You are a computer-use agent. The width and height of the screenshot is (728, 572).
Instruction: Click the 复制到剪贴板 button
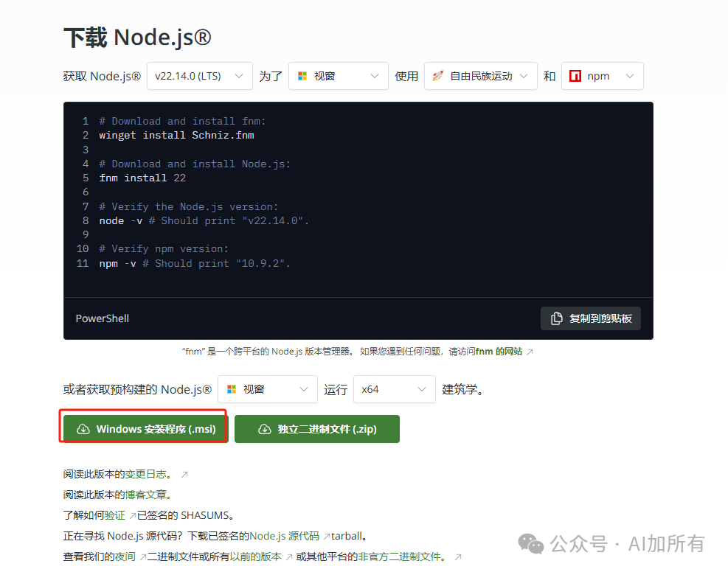click(x=591, y=318)
